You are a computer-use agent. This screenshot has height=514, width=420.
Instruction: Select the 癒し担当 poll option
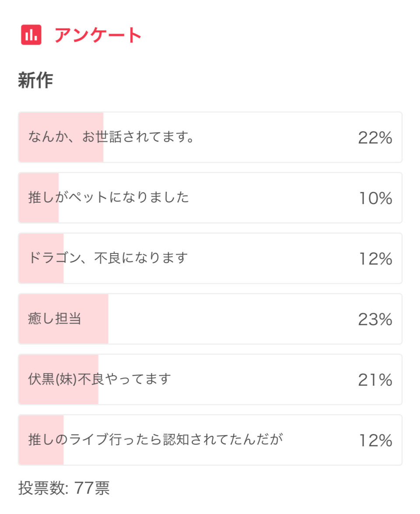210,319
